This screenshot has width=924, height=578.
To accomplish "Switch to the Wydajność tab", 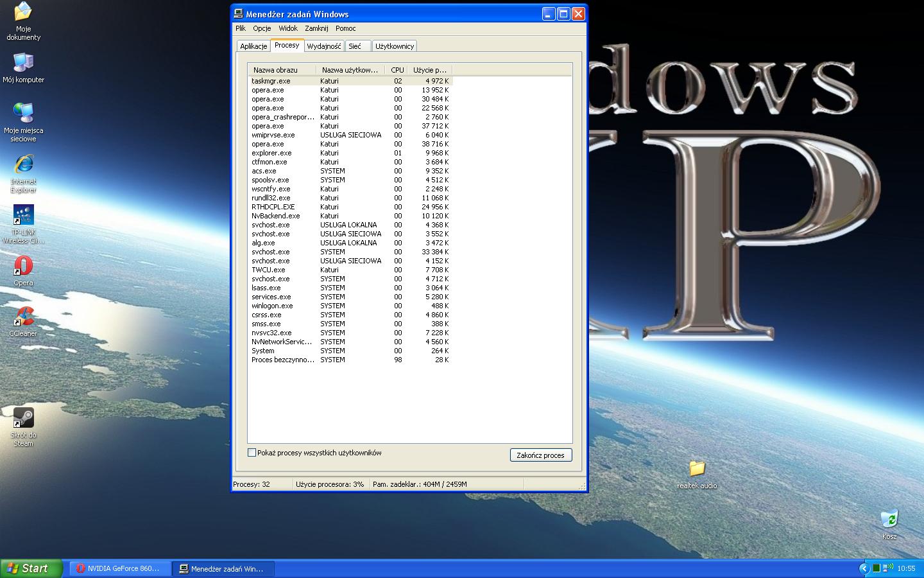I will click(323, 46).
